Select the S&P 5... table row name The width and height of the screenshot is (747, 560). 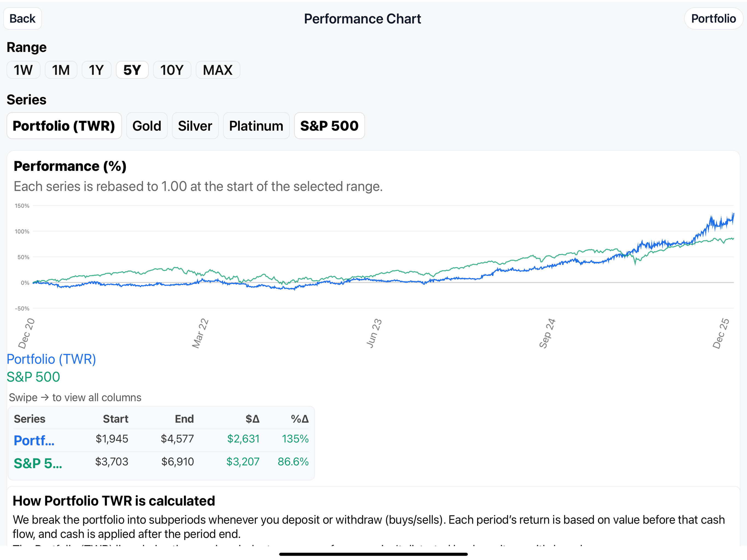point(38,463)
